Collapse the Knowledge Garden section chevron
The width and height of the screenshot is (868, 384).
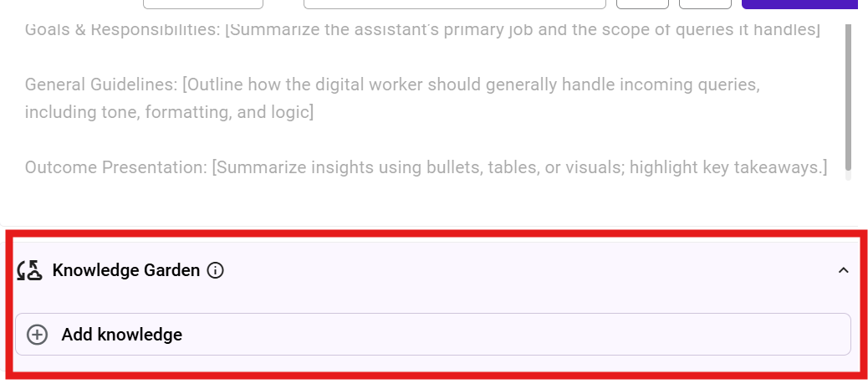(843, 270)
